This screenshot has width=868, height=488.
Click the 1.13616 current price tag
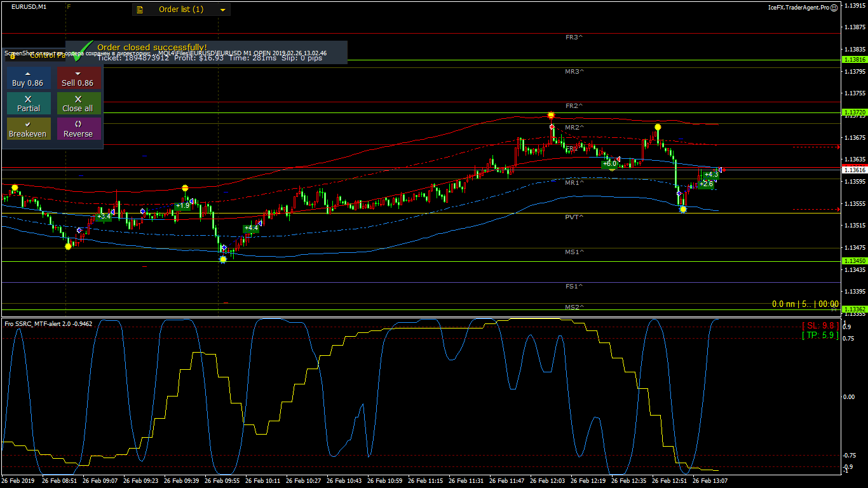click(x=854, y=170)
